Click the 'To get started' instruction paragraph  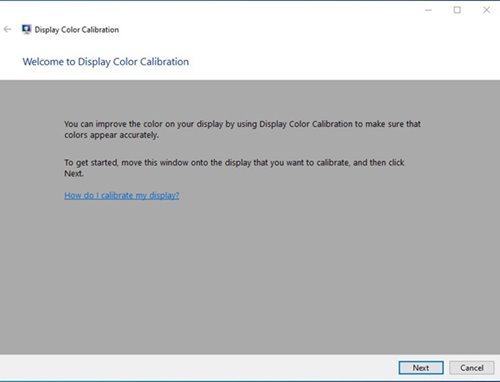(234, 168)
